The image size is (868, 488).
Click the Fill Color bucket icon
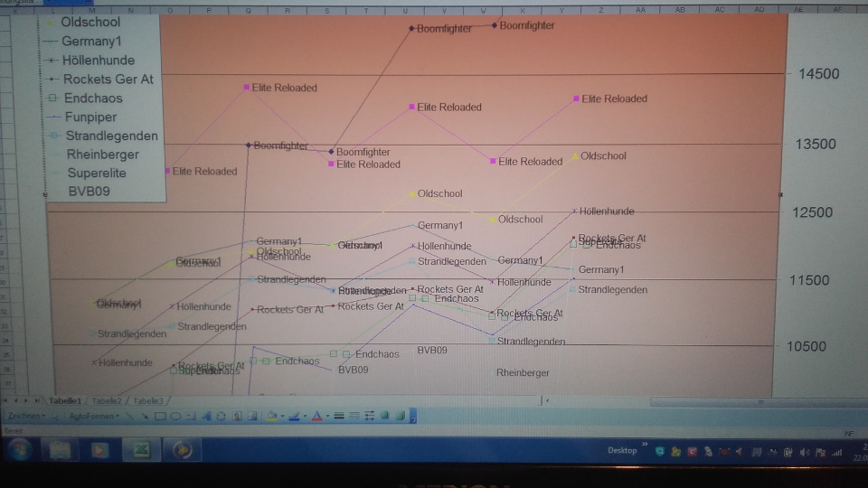272,417
